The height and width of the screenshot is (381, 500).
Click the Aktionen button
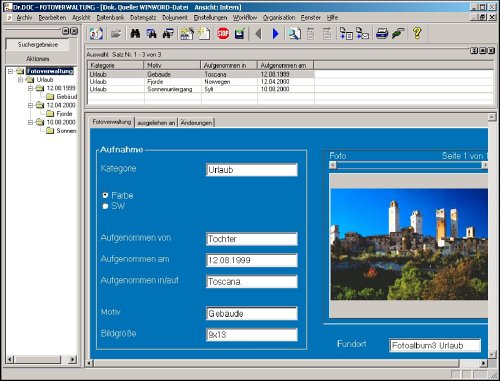point(38,59)
